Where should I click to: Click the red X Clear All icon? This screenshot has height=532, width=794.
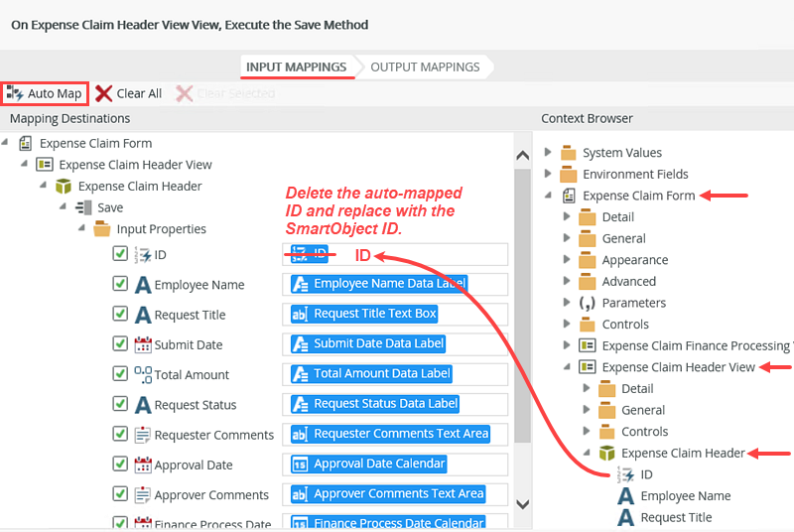click(104, 93)
